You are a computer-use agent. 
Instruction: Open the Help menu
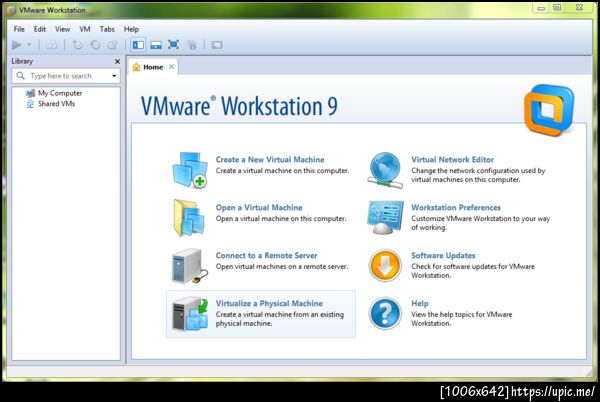tap(131, 29)
